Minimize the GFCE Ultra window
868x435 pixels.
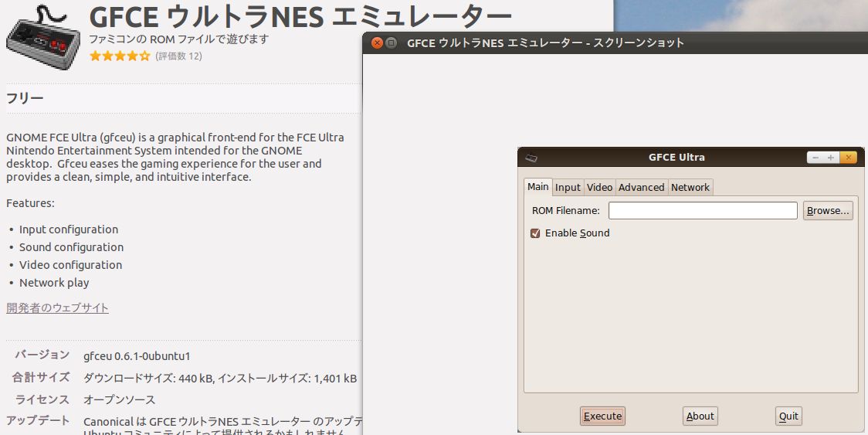(x=814, y=158)
